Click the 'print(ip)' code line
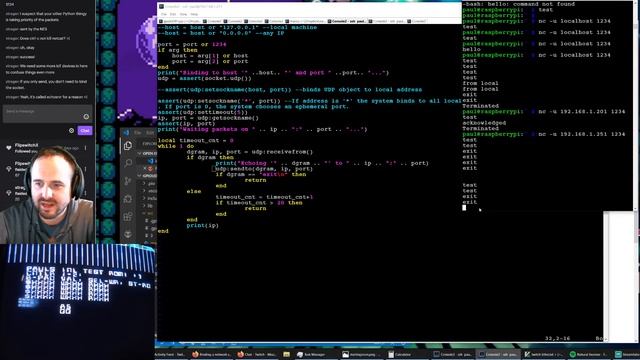 (x=202, y=225)
